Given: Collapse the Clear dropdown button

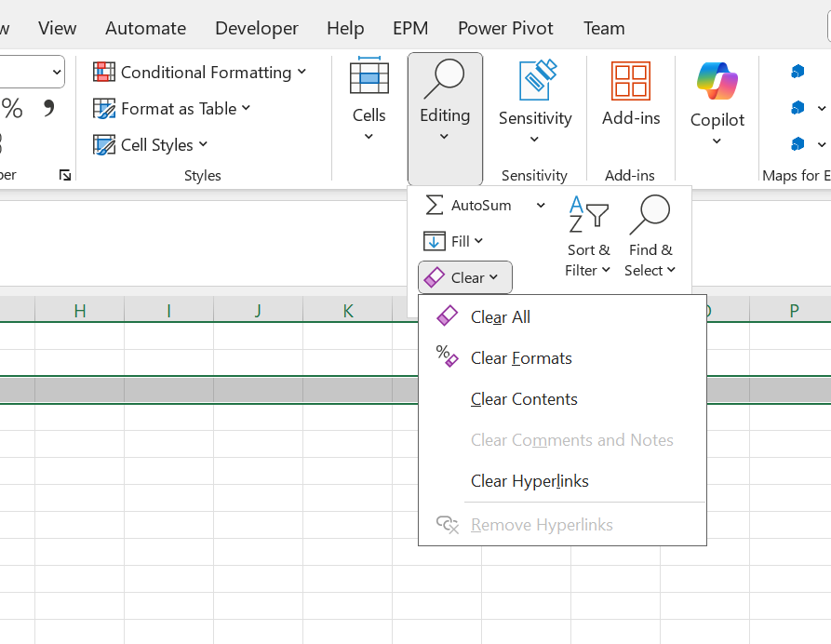Looking at the screenshot, I should [465, 277].
